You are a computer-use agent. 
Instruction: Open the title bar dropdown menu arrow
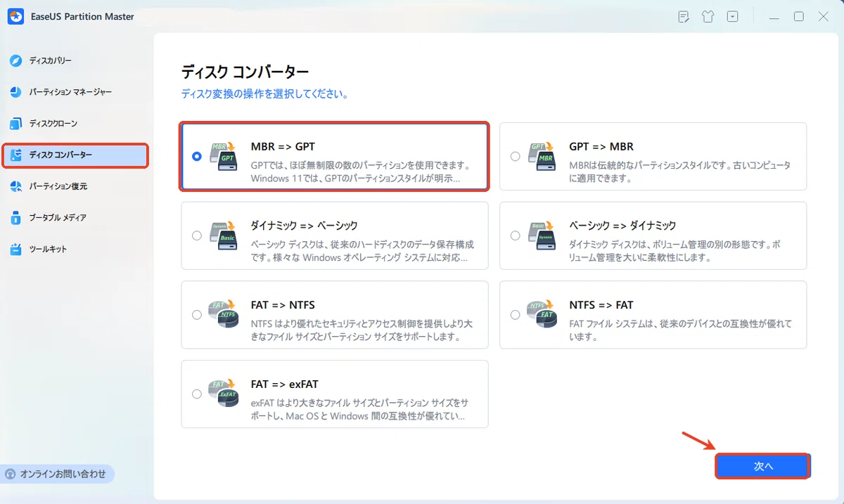click(733, 16)
